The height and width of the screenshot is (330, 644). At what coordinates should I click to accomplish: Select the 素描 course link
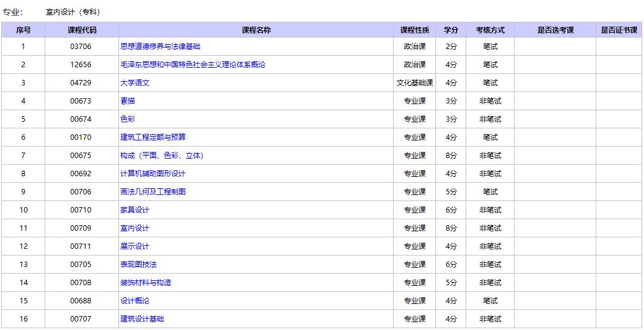[128, 101]
